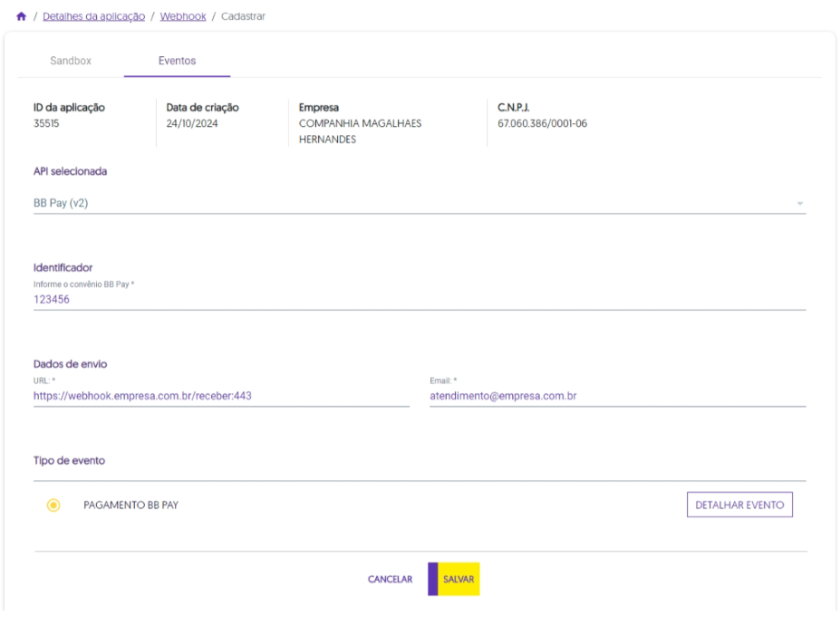840x626 pixels.
Task: Click the Email input field
Action: (x=618, y=396)
